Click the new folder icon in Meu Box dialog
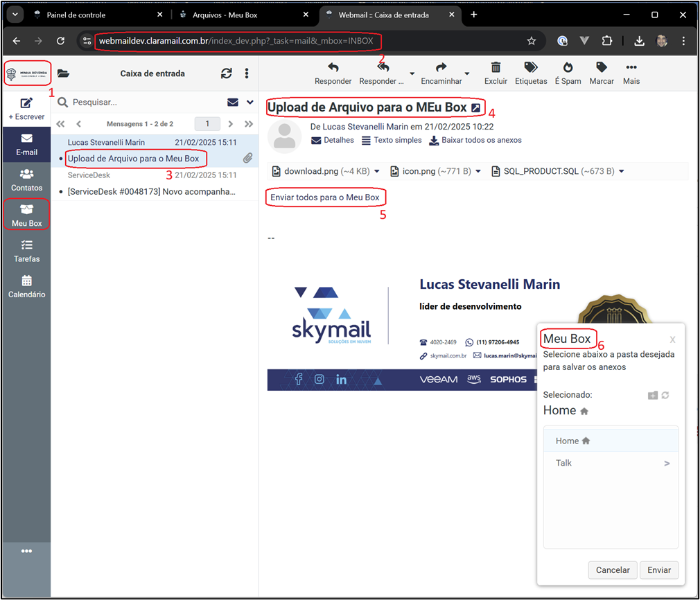 pyautogui.click(x=652, y=395)
